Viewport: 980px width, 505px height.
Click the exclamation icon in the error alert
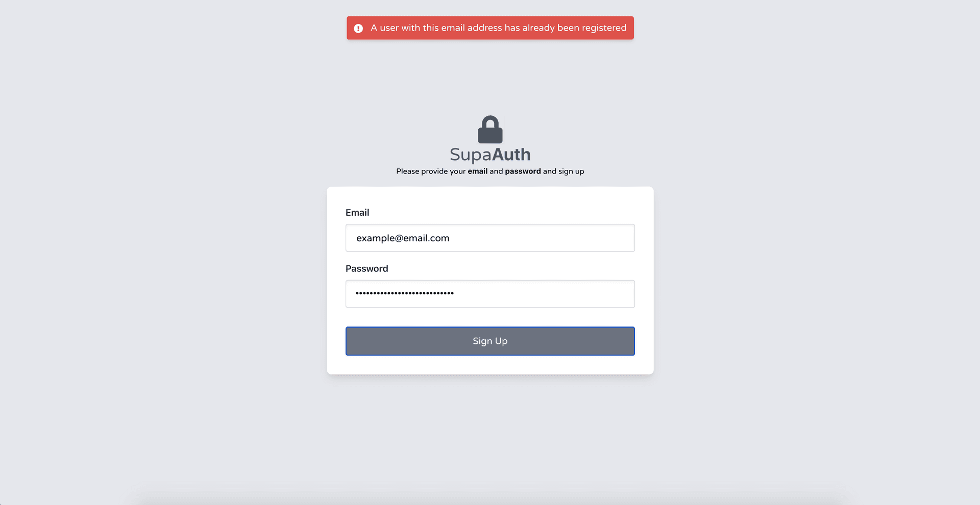pyautogui.click(x=358, y=29)
